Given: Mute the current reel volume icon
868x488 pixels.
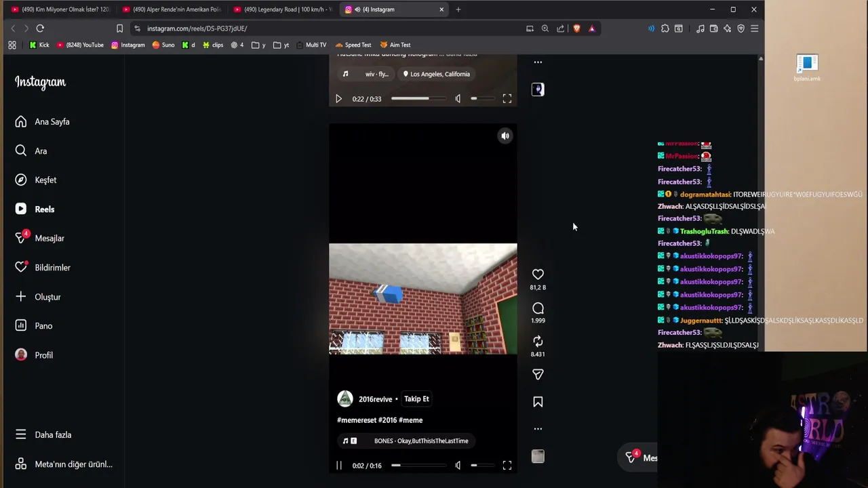Looking at the screenshot, I should pyautogui.click(x=458, y=466).
